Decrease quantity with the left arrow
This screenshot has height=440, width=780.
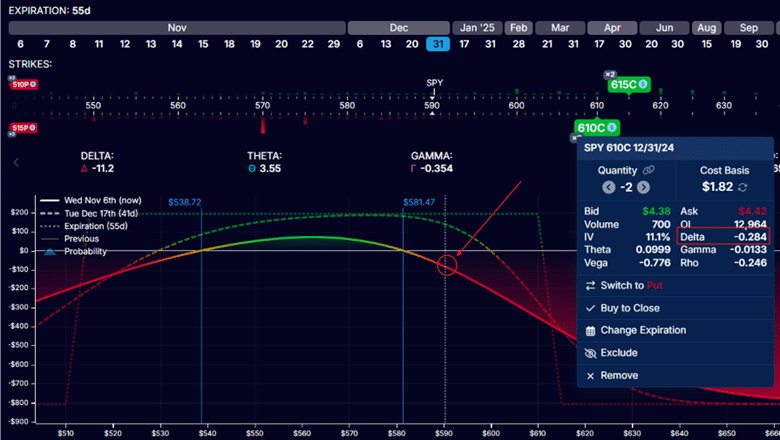pyautogui.click(x=609, y=187)
